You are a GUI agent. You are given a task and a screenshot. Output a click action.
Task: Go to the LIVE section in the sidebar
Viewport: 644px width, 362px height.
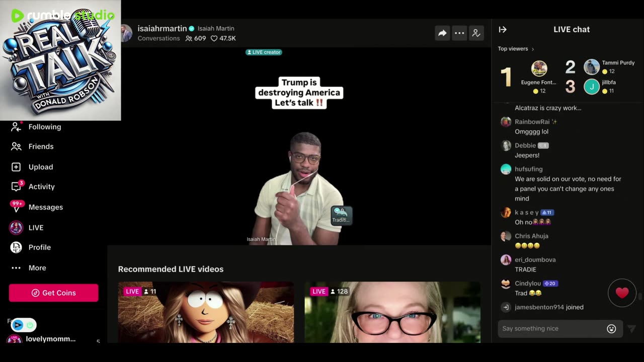27,228
